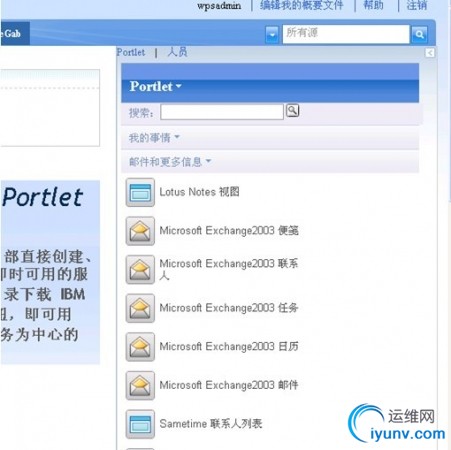Click the Lotus Notes 视图 portlet icon
The width and height of the screenshot is (451, 450).
(x=140, y=192)
